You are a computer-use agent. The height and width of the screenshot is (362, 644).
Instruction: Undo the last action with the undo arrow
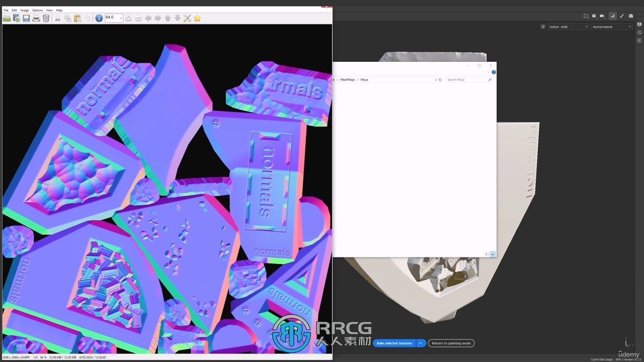(88, 18)
